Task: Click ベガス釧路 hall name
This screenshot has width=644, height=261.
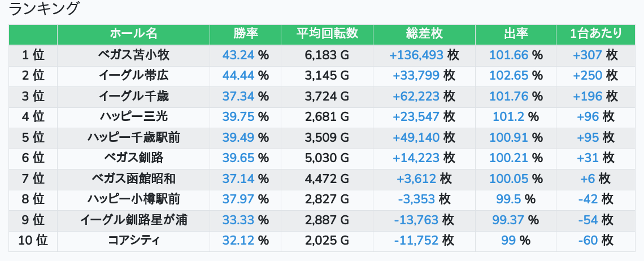Action: [x=133, y=158]
